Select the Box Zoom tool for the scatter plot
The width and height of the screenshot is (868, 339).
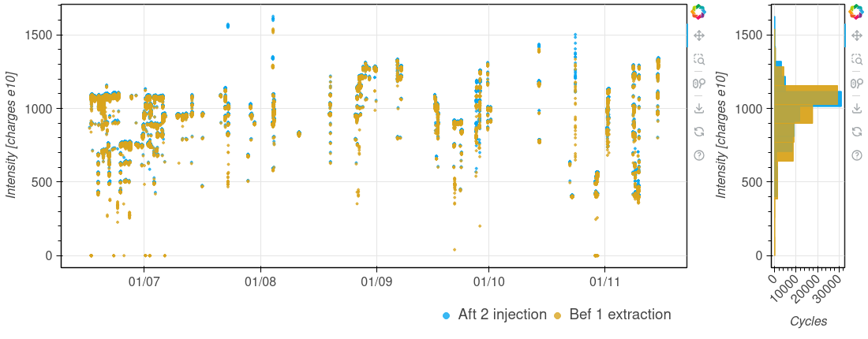(698, 59)
